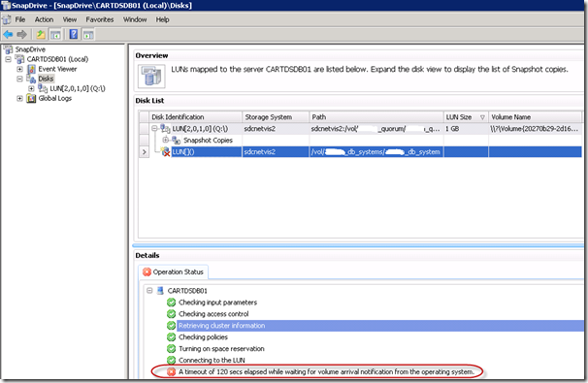
Task: Click the Snapshot Copies icon in Disk List
Action: pos(177,141)
